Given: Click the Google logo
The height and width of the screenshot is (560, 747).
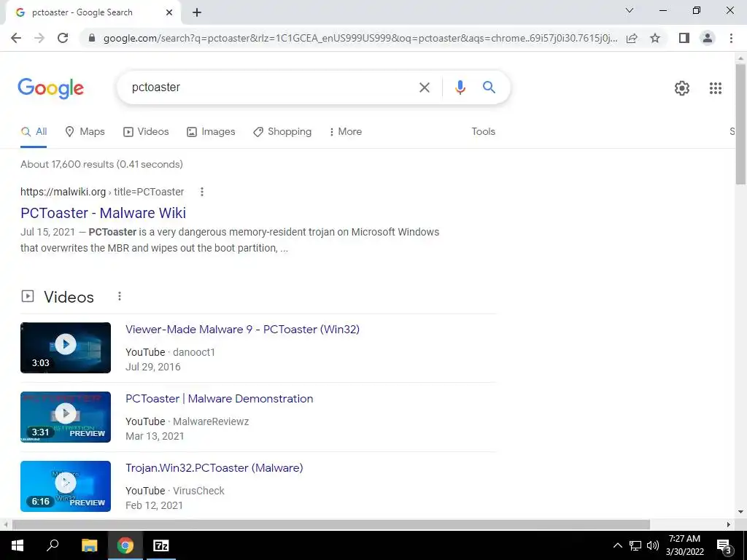Looking at the screenshot, I should tap(50, 88).
